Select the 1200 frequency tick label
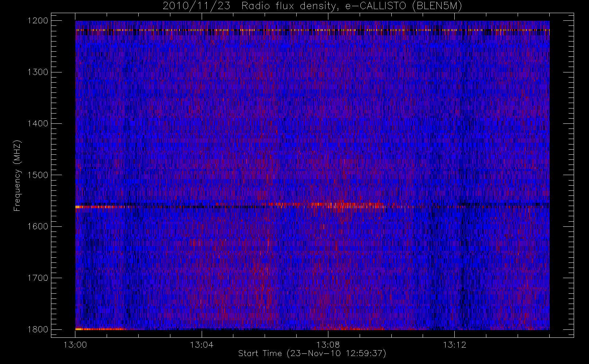589x364 pixels. 38,21
